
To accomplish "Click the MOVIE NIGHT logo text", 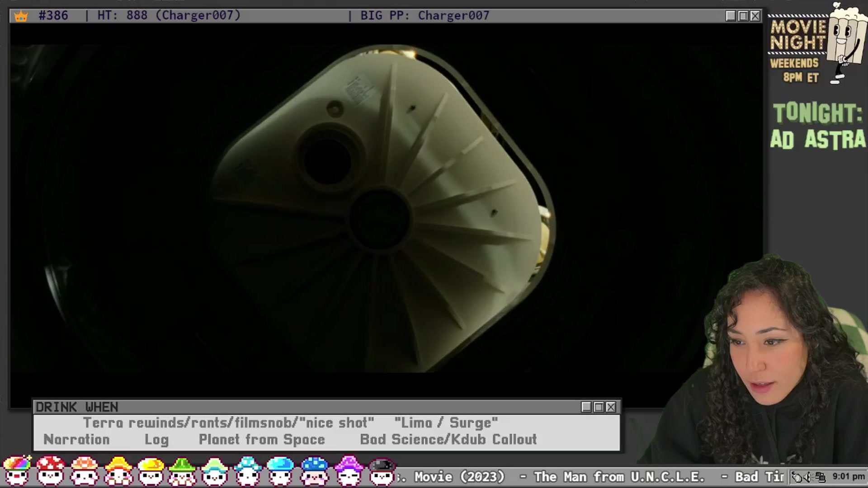I will pos(798,35).
